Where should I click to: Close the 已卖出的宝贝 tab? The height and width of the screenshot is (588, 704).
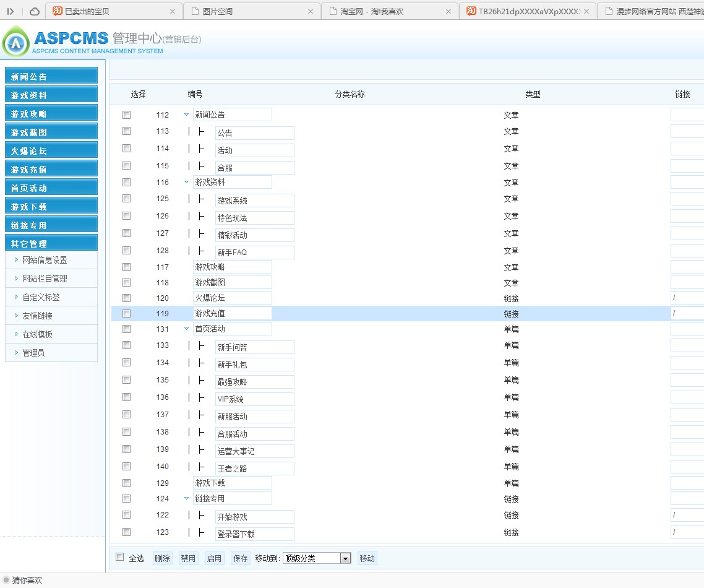click(173, 12)
